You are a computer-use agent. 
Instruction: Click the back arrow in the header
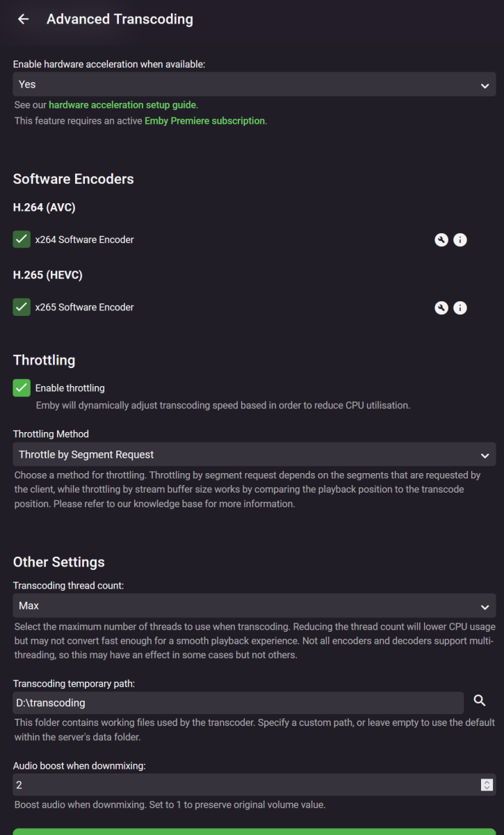click(x=22, y=19)
